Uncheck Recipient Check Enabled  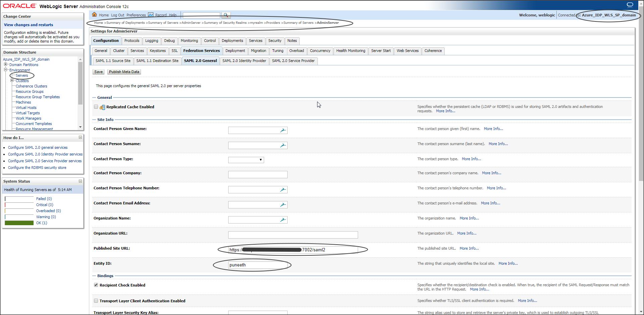pyautogui.click(x=96, y=285)
